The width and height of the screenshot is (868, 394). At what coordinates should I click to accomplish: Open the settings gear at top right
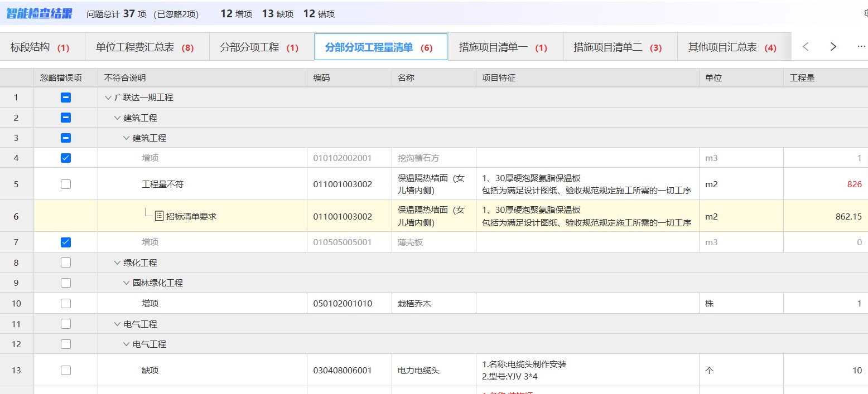(866, 13)
